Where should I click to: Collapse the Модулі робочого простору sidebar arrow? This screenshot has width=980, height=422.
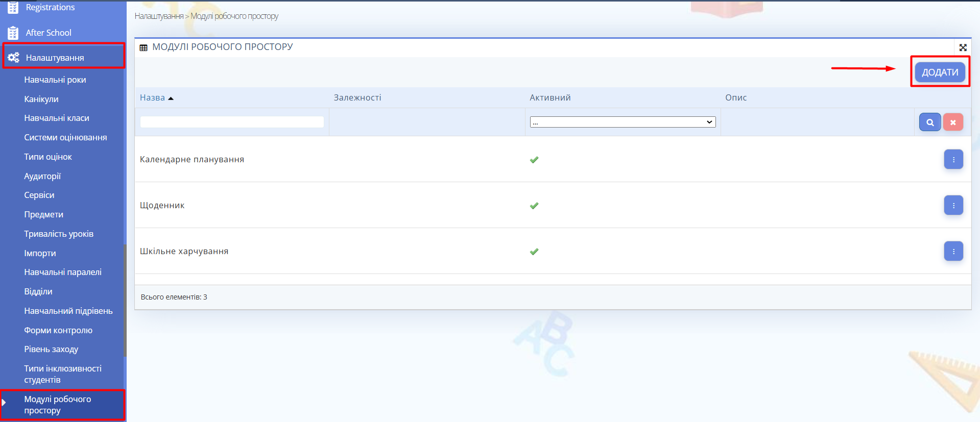coord(4,403)
